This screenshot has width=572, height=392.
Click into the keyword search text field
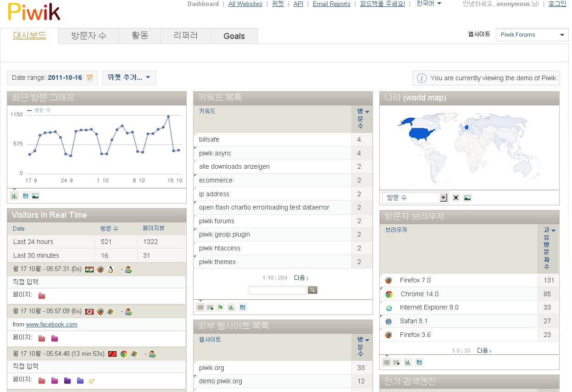click(277, 290)
